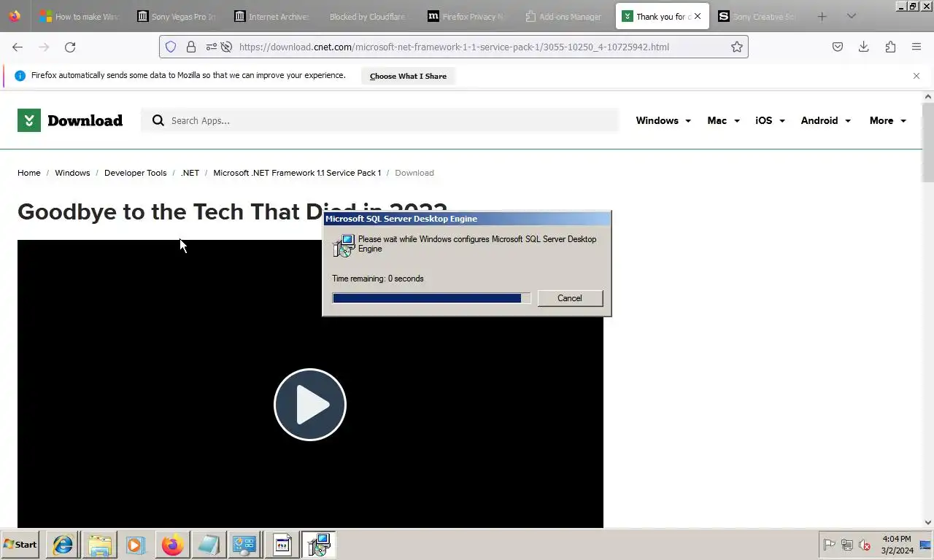The width and height of the screenshot is (934, 560).
Task: Open Action Center flag in tray
Action: (x=830, y=545)
